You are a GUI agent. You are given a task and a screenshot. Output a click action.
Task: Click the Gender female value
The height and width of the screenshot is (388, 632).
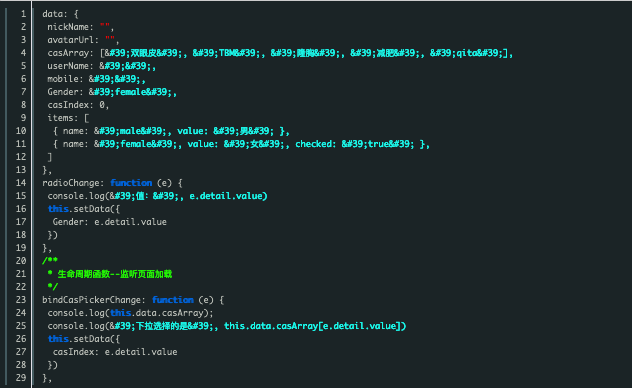click(133, 92)
